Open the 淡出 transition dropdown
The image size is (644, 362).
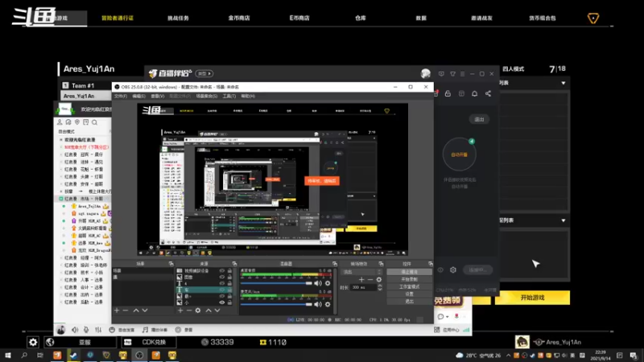click(361, 272)
